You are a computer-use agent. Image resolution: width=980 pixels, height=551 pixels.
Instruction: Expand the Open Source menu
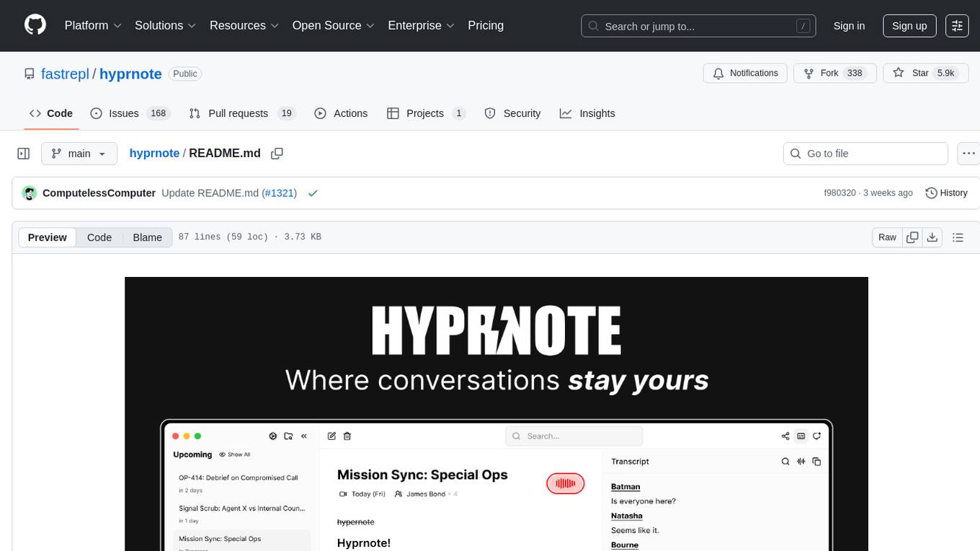[x=334, y=25]
